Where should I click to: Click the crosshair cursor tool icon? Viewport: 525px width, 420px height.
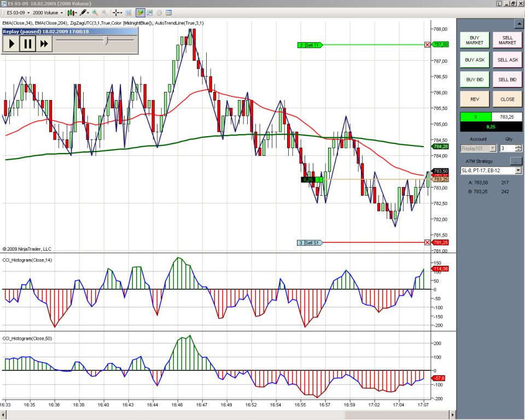point(116,12)
